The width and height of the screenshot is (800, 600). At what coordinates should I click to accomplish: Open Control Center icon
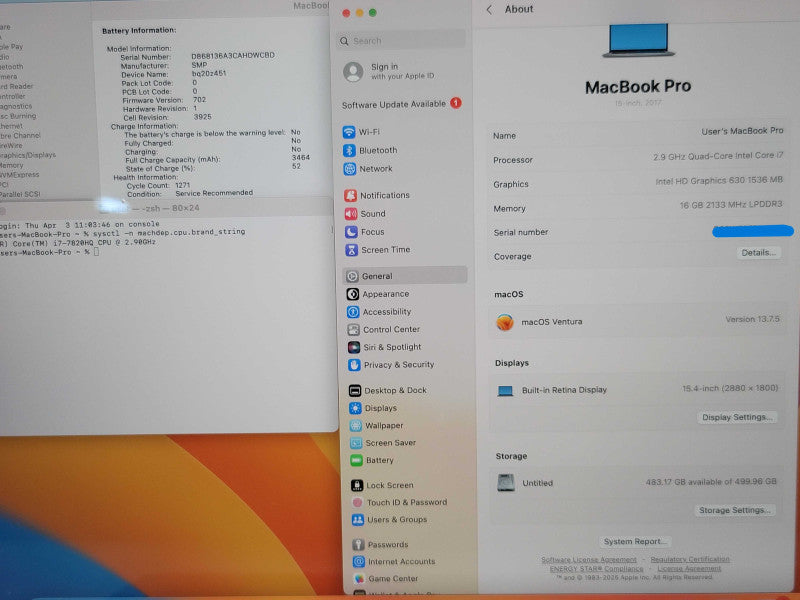[354, 330]
